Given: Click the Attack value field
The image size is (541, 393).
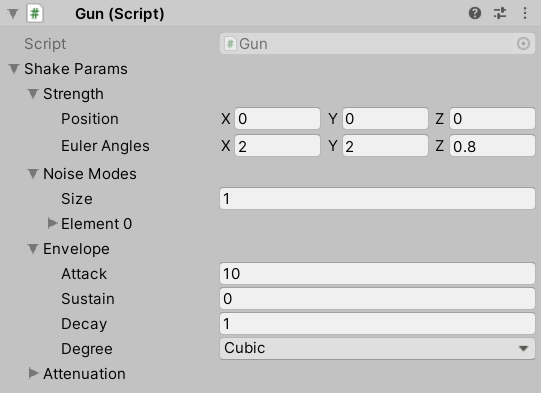Looking at the screenshot, I should click(377, 274).
